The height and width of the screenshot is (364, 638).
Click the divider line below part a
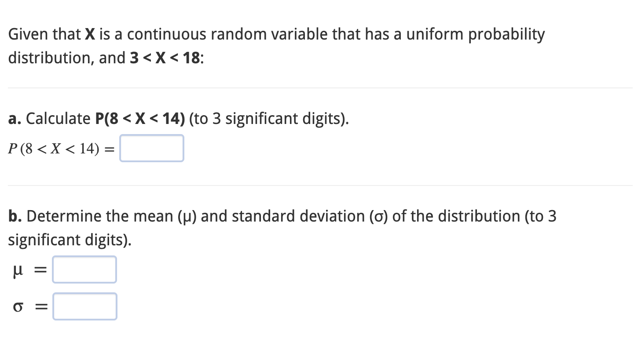(319, 186)
